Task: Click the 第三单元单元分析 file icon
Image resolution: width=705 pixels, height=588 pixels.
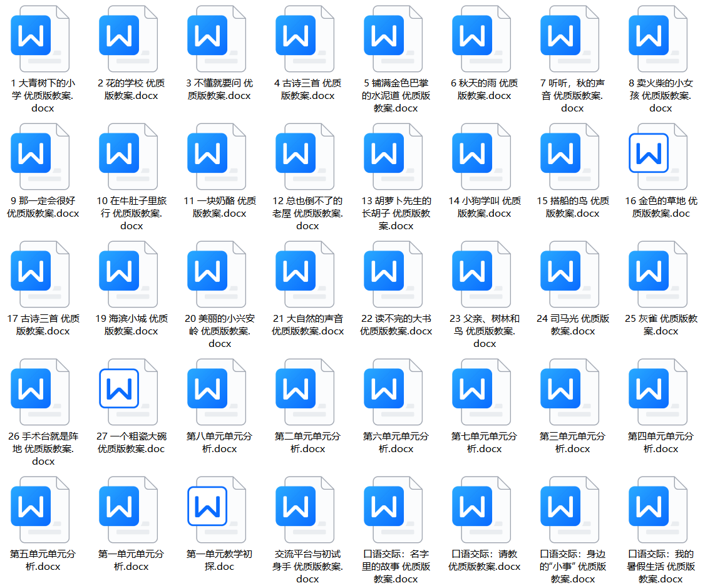Action: click(x=570, y=392)
